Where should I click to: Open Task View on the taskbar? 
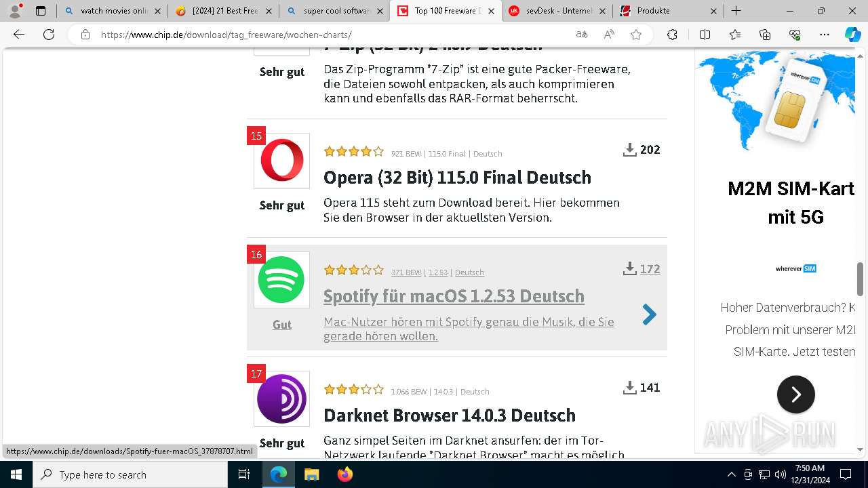[244, 474]
